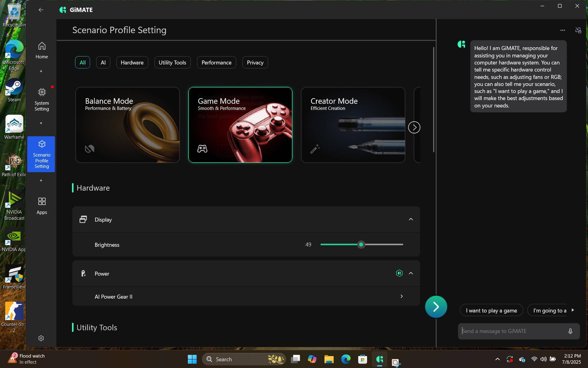Pop out the chat panel icon

coord(578,30)
